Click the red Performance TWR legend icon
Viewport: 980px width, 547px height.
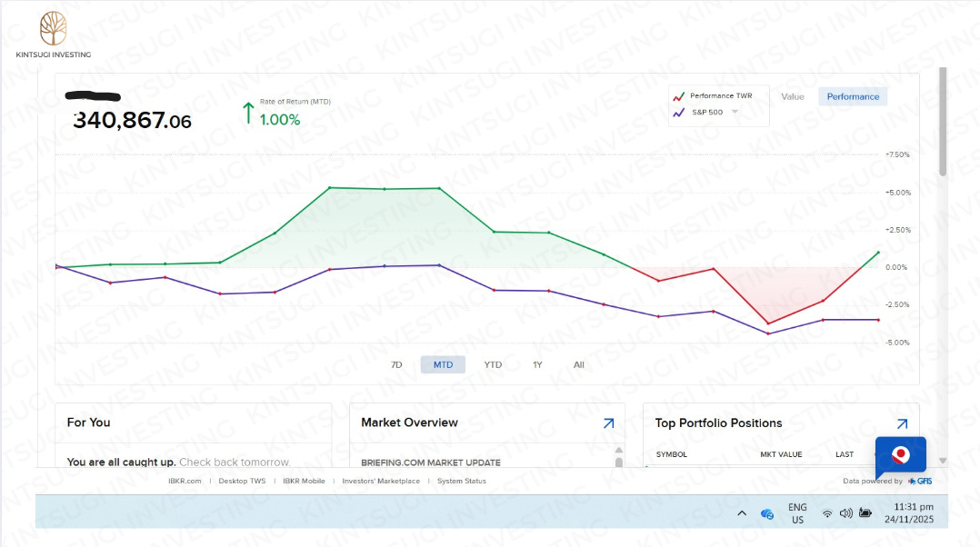[679, 96]
